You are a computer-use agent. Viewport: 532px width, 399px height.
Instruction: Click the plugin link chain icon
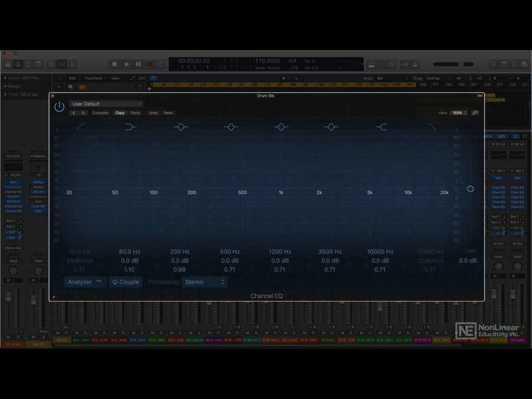[475, 113]
